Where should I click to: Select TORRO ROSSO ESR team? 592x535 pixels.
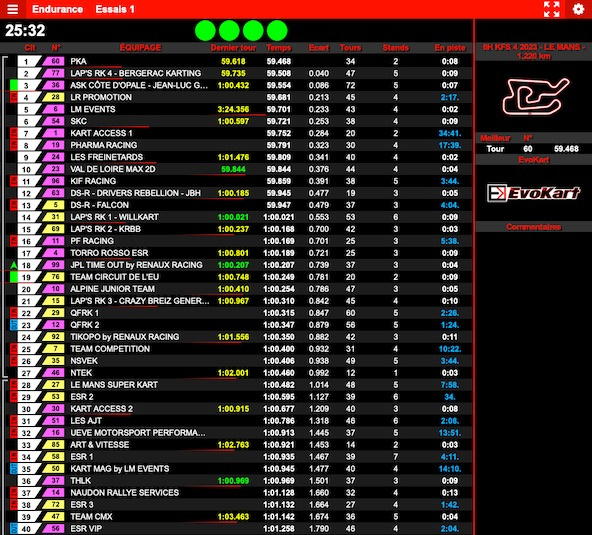(109, 253)
